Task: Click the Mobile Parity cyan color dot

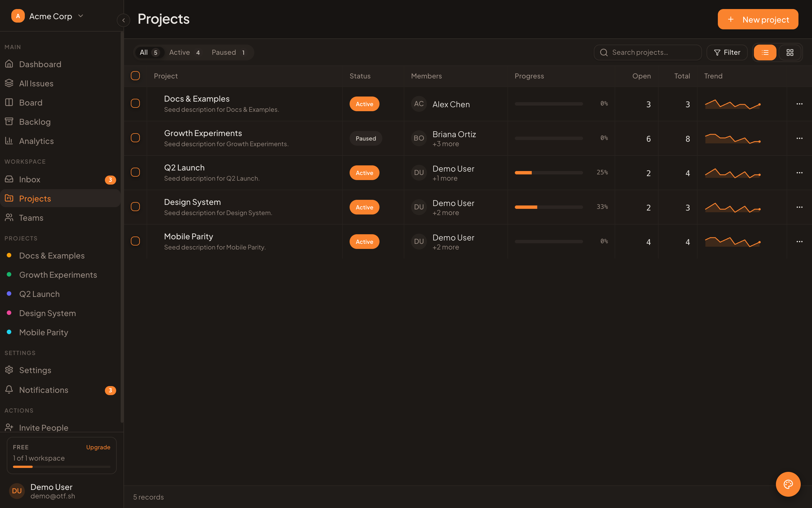Action: [x=9, y=332]
